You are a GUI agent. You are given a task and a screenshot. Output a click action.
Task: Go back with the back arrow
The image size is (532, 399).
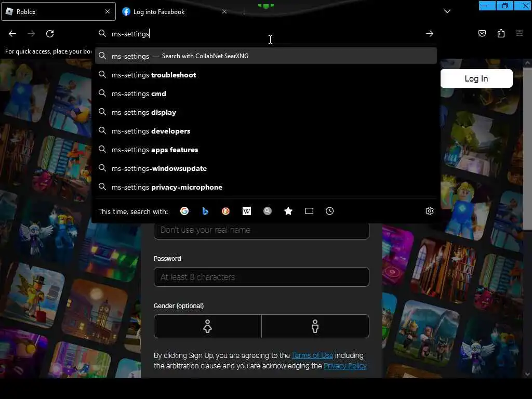(x=12, y=34)
